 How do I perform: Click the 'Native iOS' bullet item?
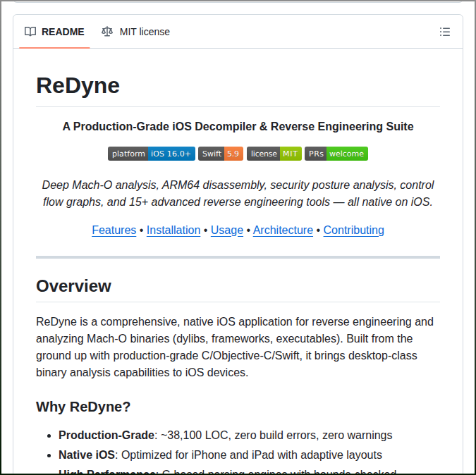coord(220,455)
